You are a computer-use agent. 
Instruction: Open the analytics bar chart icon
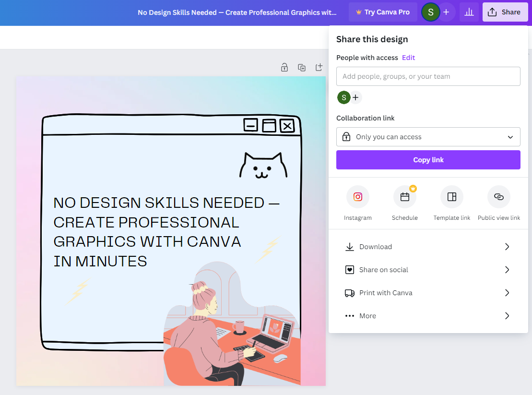[469, 12]
